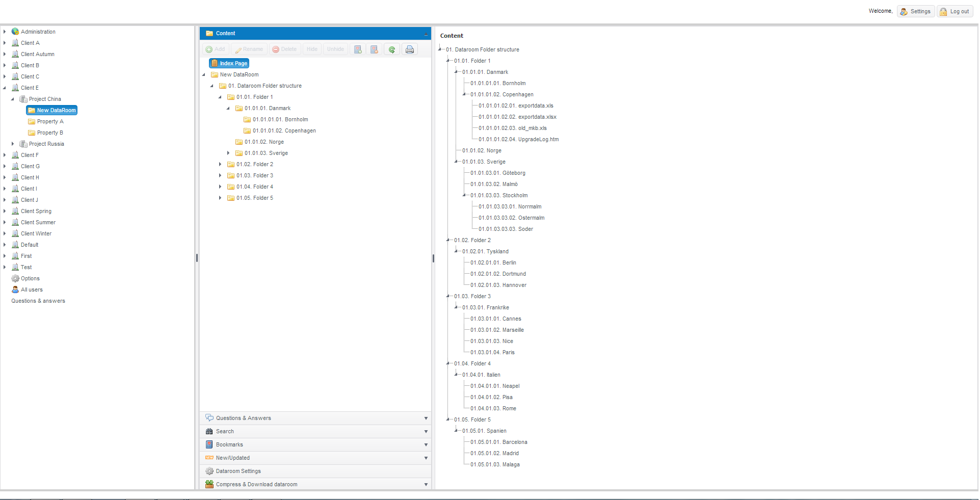Click the remove bookmark icon
This screenshot has height=500, width=980.
click(x=374, y=49)
